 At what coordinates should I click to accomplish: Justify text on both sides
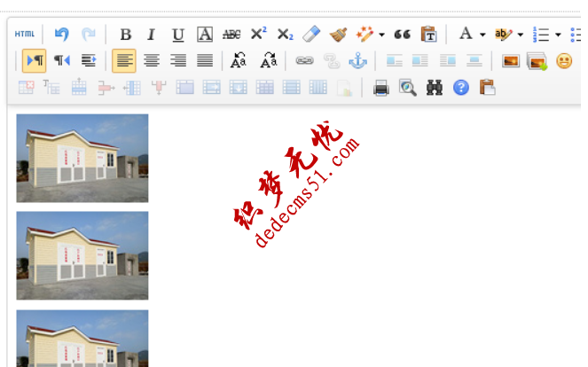tap(205, 60)
